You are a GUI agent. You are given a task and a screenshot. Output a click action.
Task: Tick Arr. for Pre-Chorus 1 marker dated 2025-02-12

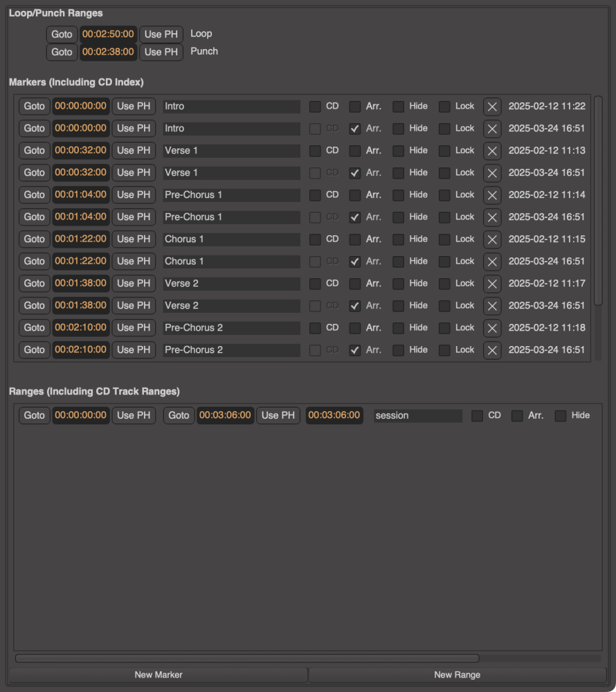(355, 194)
